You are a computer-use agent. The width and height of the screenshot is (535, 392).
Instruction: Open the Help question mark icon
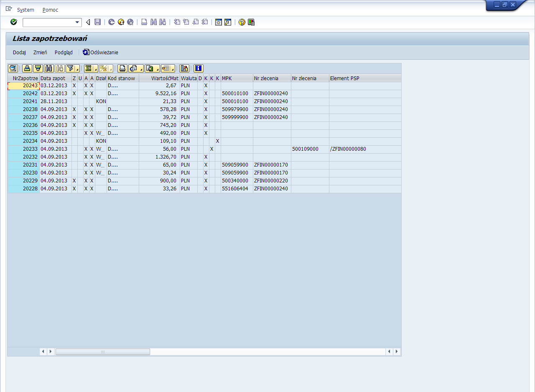click(x=242, y=22)
